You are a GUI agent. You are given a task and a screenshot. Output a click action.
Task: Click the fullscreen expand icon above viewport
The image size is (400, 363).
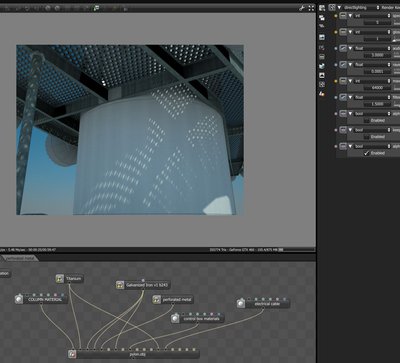pos(311,8)
